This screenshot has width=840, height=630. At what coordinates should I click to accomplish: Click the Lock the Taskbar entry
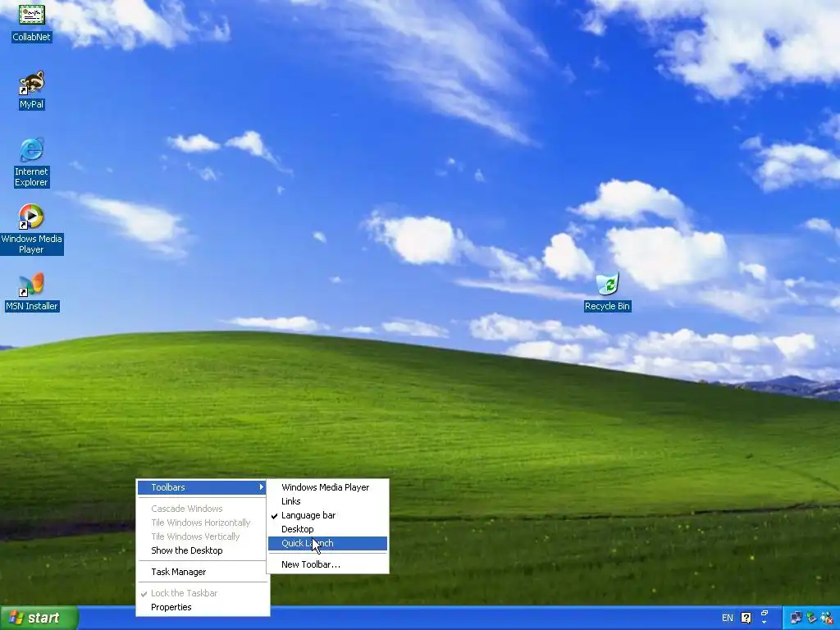point(202,593)
